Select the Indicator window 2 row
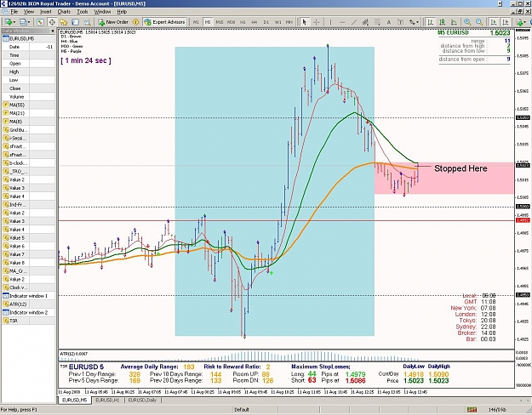Image resolution: width=532 pixels, height=415 pixels. (28, 313)
